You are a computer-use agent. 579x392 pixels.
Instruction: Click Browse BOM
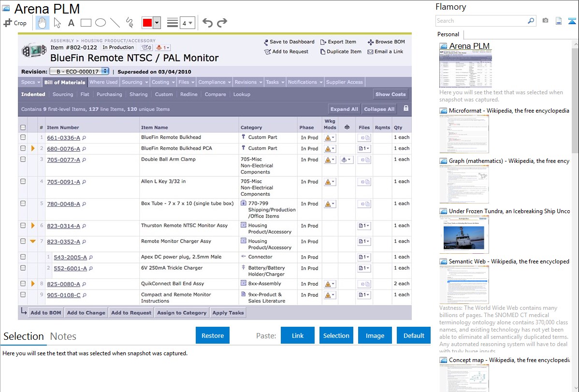(386, 42)
